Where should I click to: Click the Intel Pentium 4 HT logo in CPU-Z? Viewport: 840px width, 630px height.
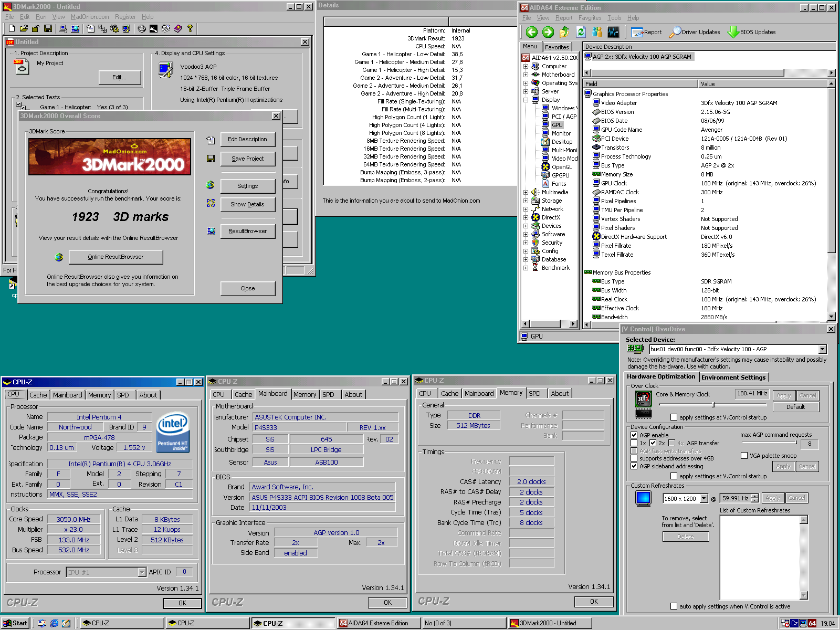173,432
